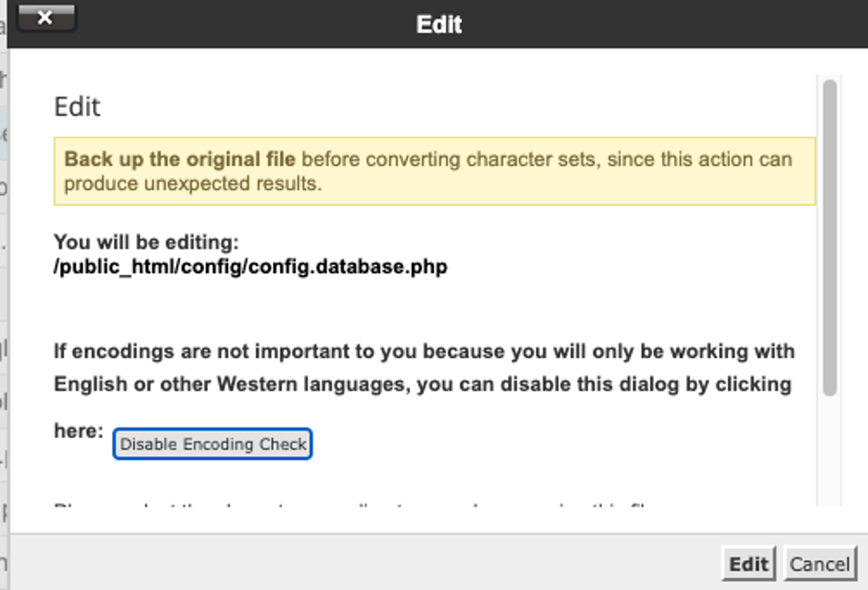Click the dialog footer area
The height and width of the screenshot is (590, 868).
pyautogui.click(x=371, y=563)
